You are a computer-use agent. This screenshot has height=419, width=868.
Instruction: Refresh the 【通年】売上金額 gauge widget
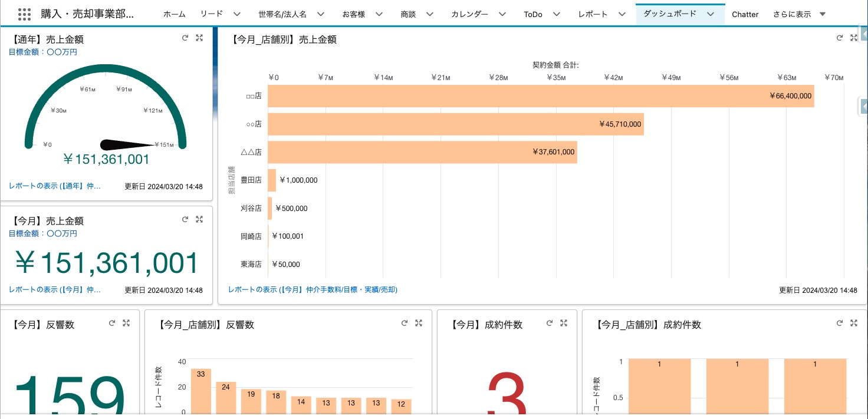pos(185,38)
